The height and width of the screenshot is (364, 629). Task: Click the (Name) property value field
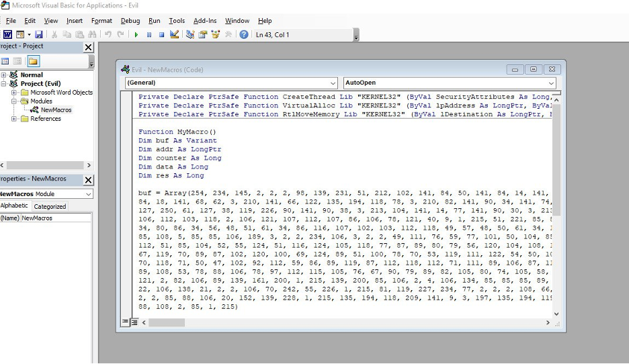point(56,218)
